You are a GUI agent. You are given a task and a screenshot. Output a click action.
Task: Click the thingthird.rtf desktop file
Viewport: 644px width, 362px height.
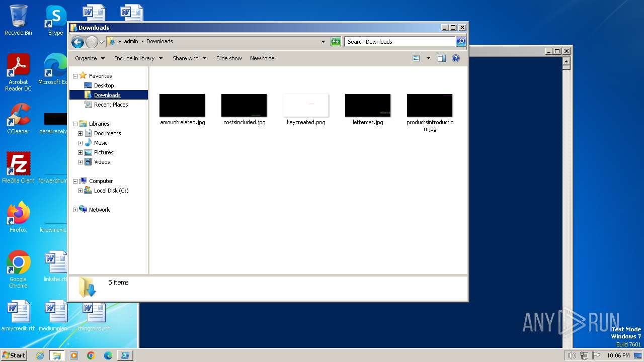point(94,317)
